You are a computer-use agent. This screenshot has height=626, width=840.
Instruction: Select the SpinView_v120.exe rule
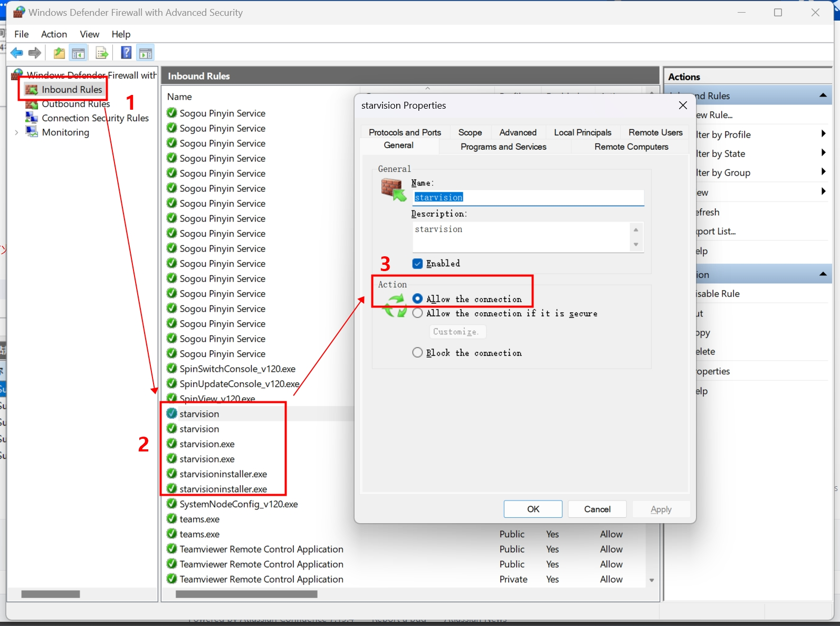[x=217, y=399]
